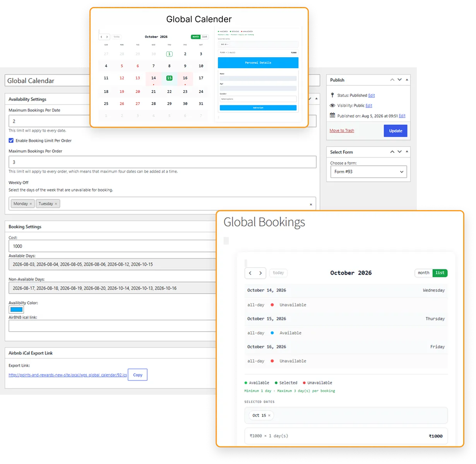Edit the Published status
The height and width of the screenshot is (464, 476).
point(372,95)
